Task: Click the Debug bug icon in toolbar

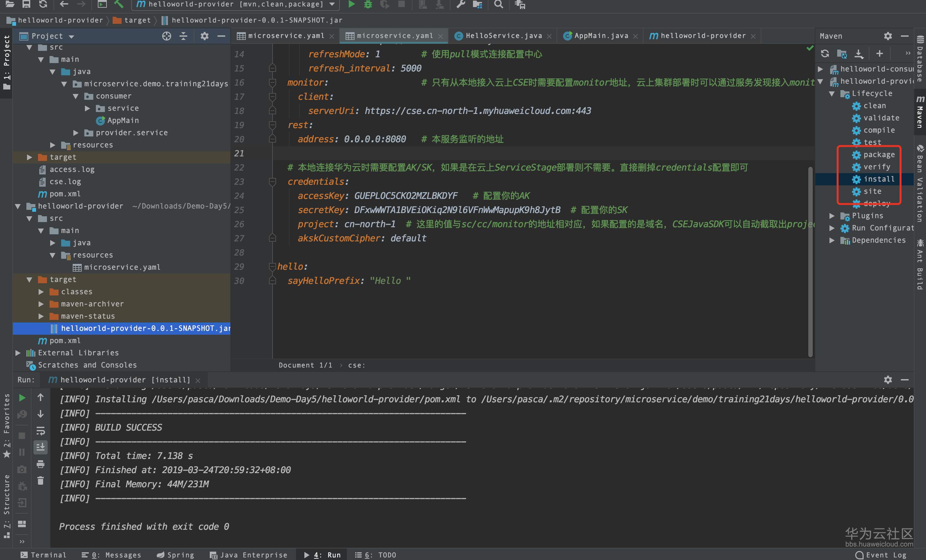Action: [368, 4]
